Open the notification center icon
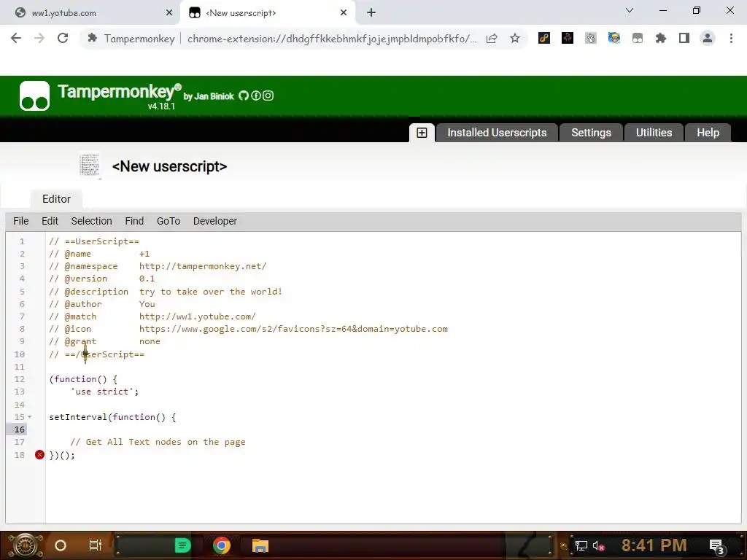The image size is (747, 560). 717,547
